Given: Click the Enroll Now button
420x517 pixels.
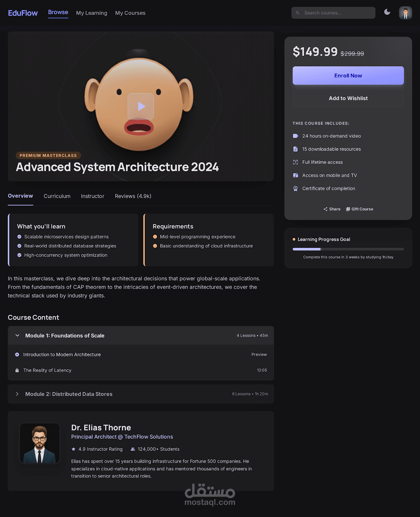Looking at the screenshot, I should click(348, 76).
